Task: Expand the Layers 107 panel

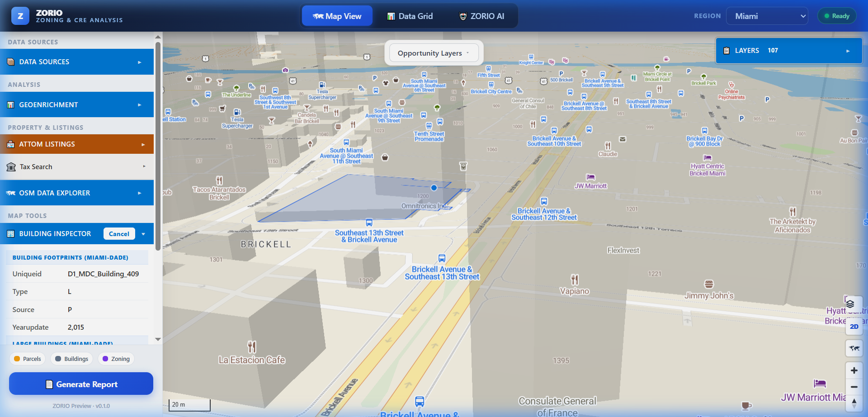Action: coord(789,51)
